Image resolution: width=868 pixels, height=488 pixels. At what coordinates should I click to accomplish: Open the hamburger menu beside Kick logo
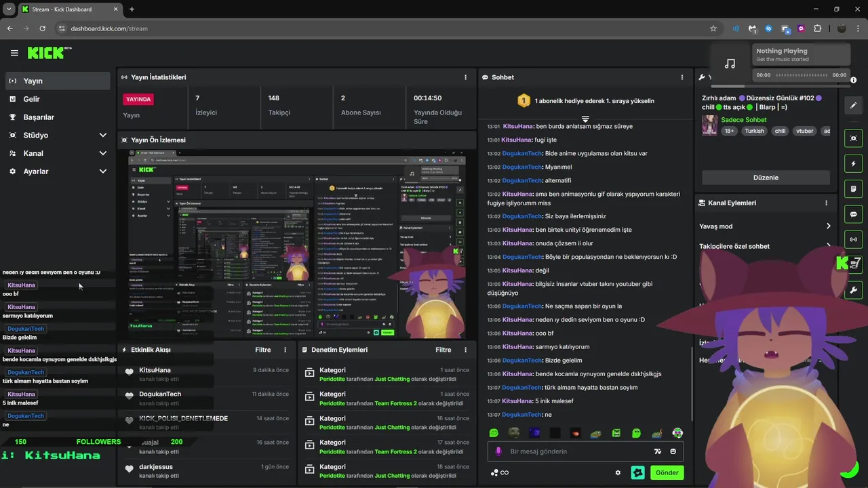(x=14, y=53)
